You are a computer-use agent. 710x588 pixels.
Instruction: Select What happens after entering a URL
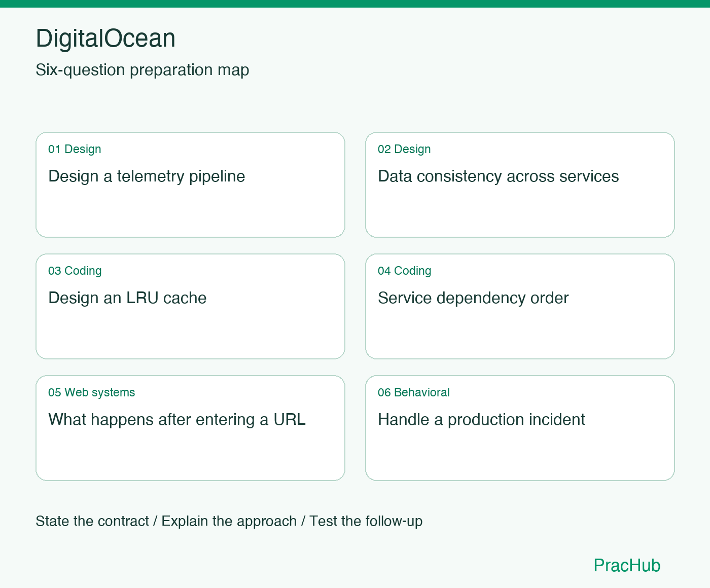click(x=177, y=420)
